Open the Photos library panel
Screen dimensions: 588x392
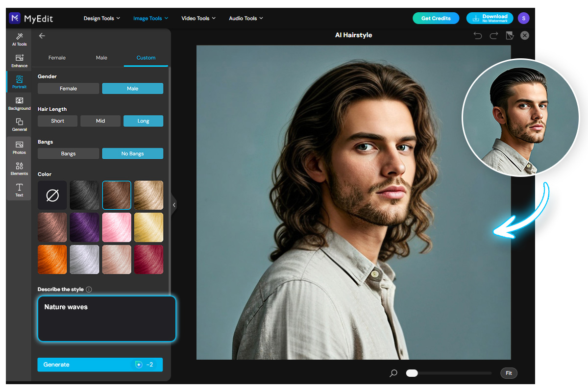click(x=19, y=147)
